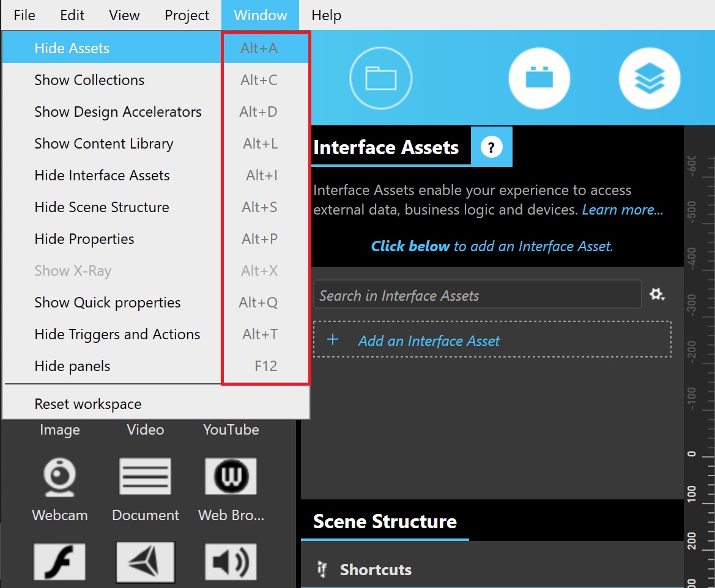Click the Shortcuts icon in Scene Structure
This screenshot has width=715, height=588.
(x=322, y=569)
